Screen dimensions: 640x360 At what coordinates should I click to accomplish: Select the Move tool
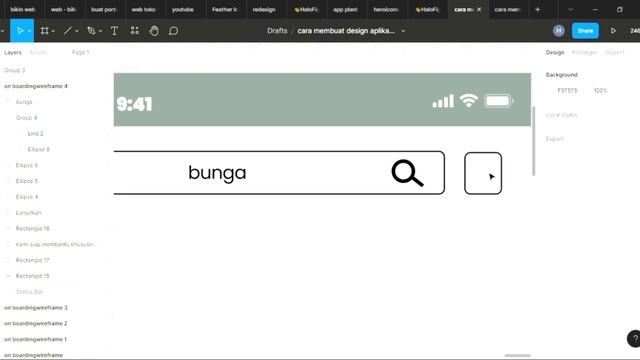[20, 31]
